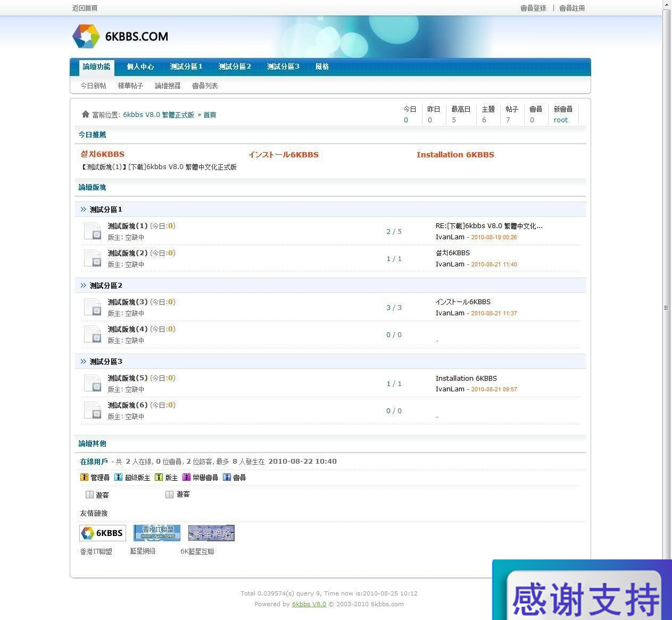Image resolution: width=672 pixels, height=620 pixels.
Task: Click the 管理員 legend icon
Action: [84, 477]
